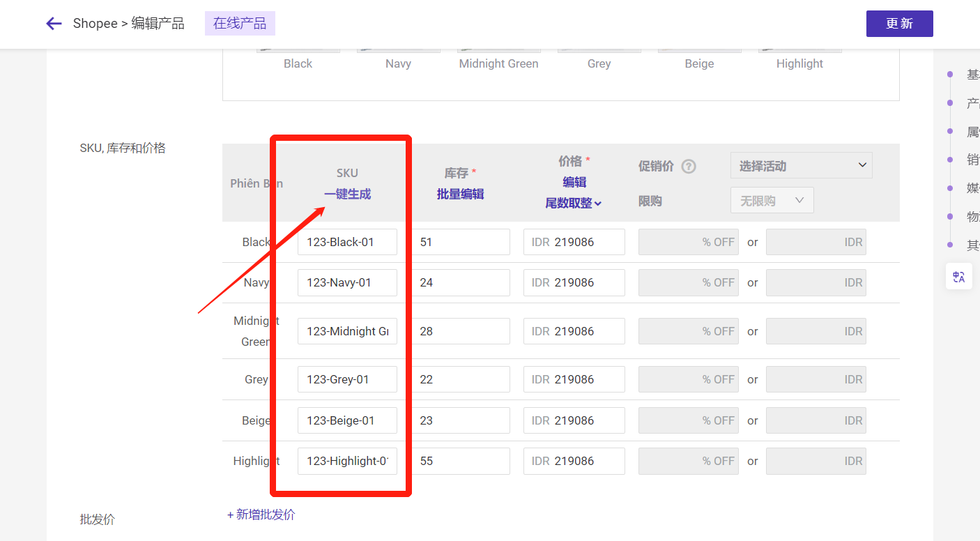Navigate to 物流 section via sidebar
The height and width of the screenshot is (541, 980).
coord(949,216)
